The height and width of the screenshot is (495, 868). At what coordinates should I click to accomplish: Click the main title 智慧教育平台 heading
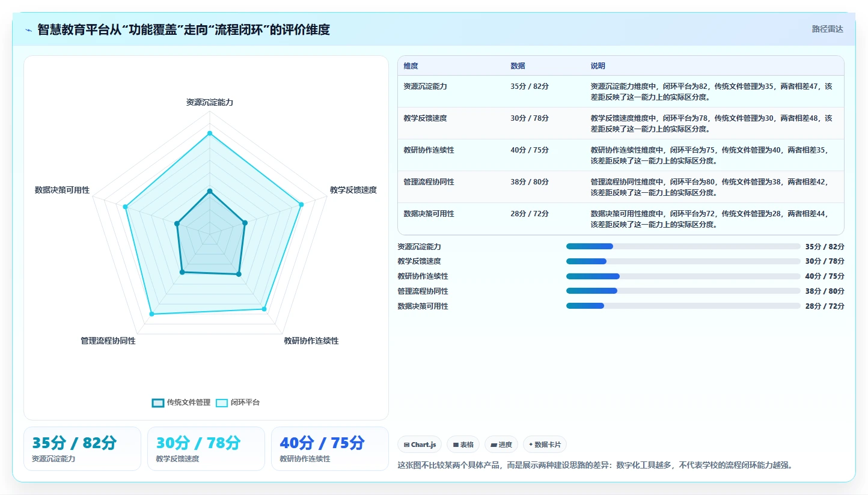coord(183,29)
